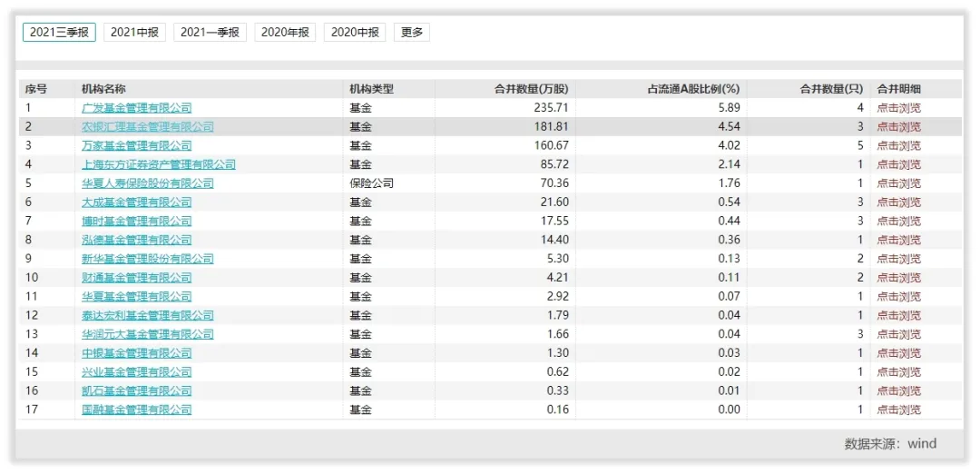Open the 2021一季报 report tab
This screenshot has height=474, width=980.
point(210,33)
